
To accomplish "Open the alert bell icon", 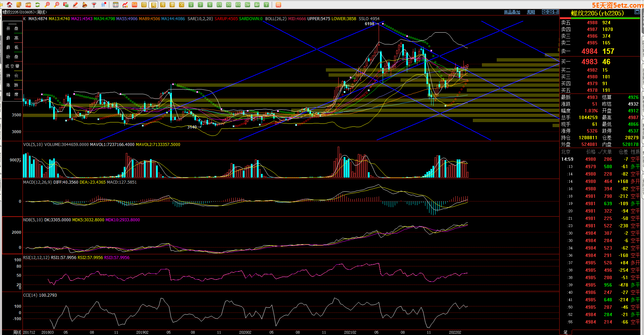I will click(85, 5).
